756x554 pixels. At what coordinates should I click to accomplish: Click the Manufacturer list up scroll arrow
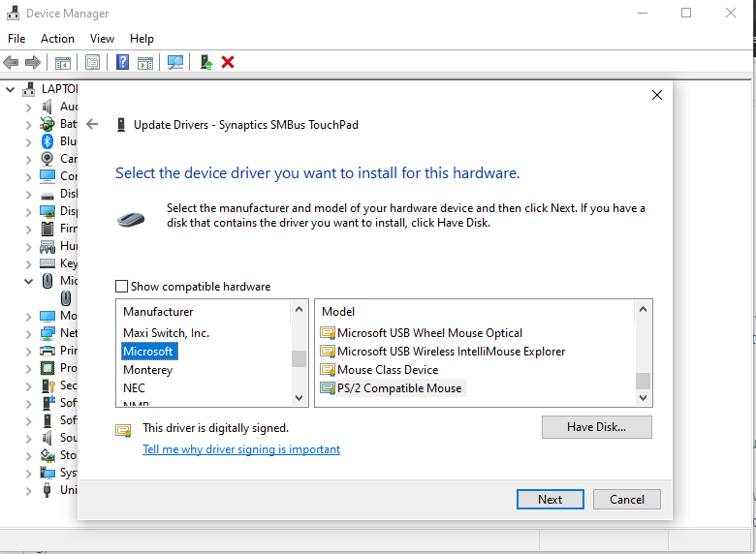click(299, 309)
